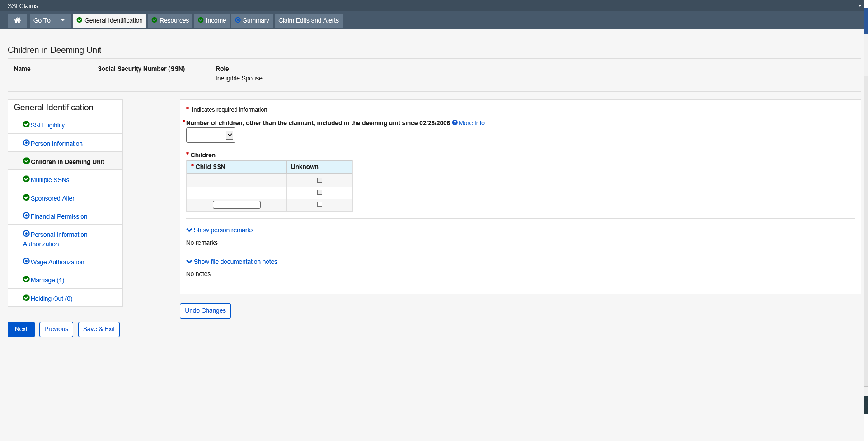Click Financial Permission status circle icon
Viewport: 868px width, 441px height.
(26, 216)
